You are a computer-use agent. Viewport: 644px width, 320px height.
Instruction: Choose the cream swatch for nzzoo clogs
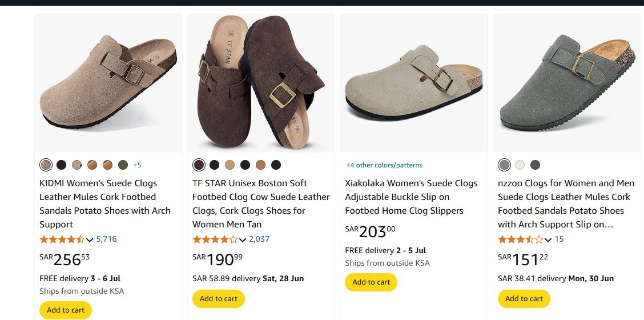(x=520, y=165)
